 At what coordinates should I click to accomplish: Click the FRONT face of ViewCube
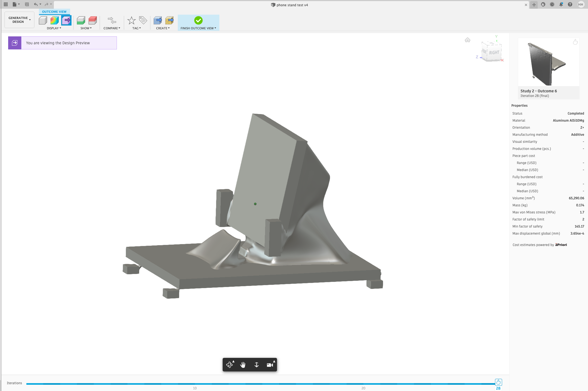tap(484, 51)
